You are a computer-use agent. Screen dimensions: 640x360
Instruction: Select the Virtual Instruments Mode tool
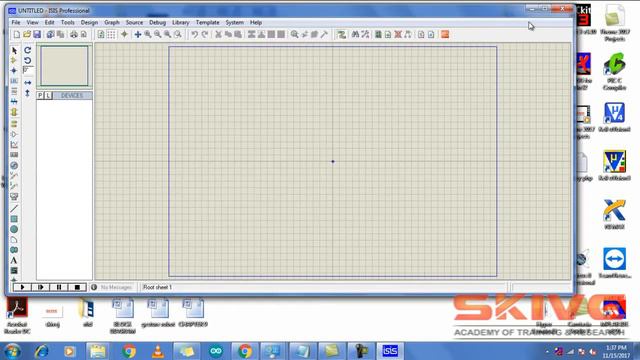(x=14, y=196)
